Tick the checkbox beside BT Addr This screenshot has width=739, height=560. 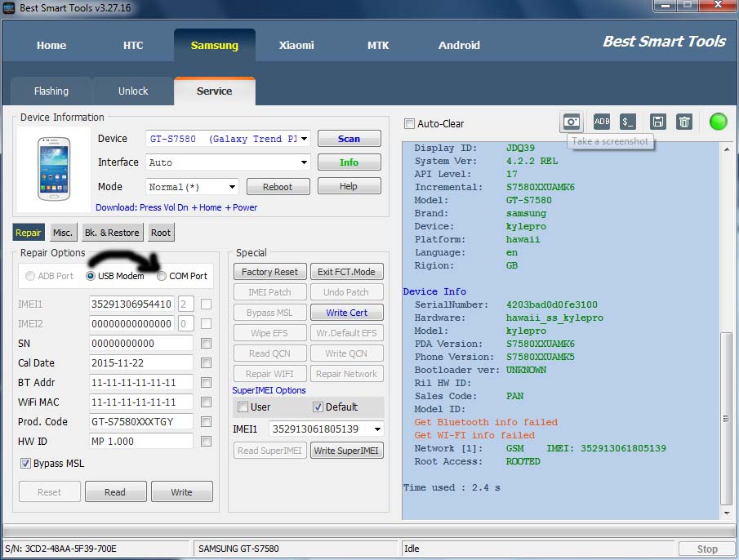pyautogui.click(x=206, y=382)
